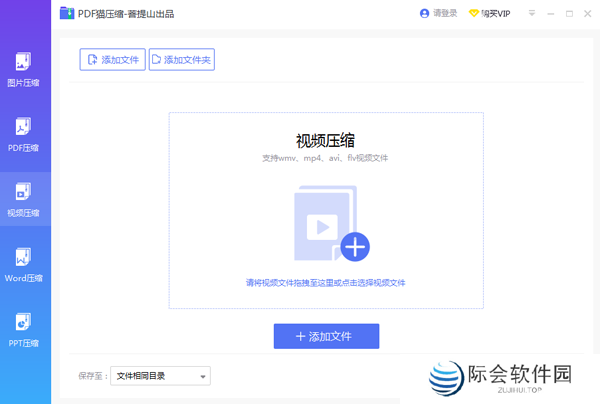The width and height of the screenshot is (600, 404).
Task: Minimize the PDF猫压缩 window
Action: [x=551, y=14]
